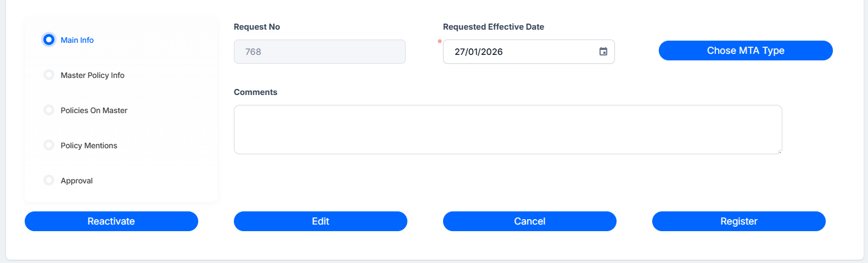Viewport: 868px width, 263px height.
Task: Select the Policies On Master radio circle
Action: (49, 110)
